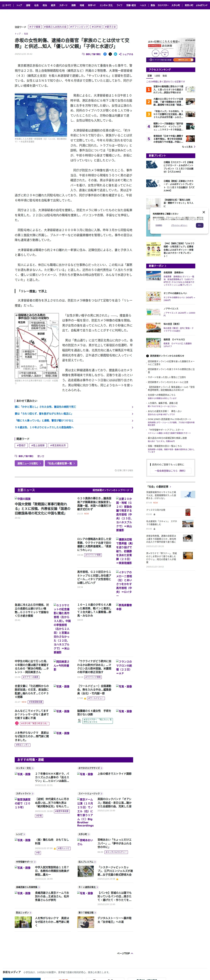Click related word tag #埼玉県和光市
Image resolution: width=210 pixels, height=980 pixels.
pos(58,445)
